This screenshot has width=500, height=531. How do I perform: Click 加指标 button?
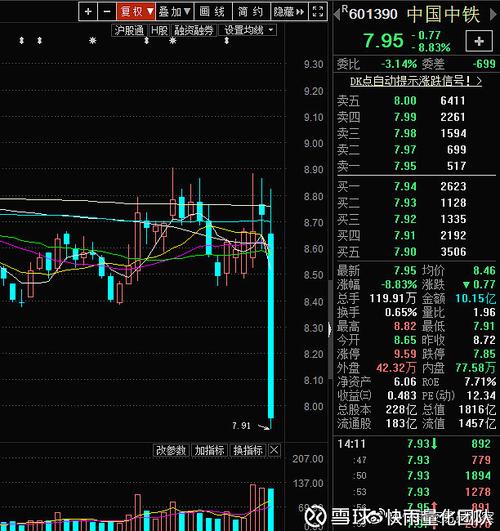click(x=209, y=450)
